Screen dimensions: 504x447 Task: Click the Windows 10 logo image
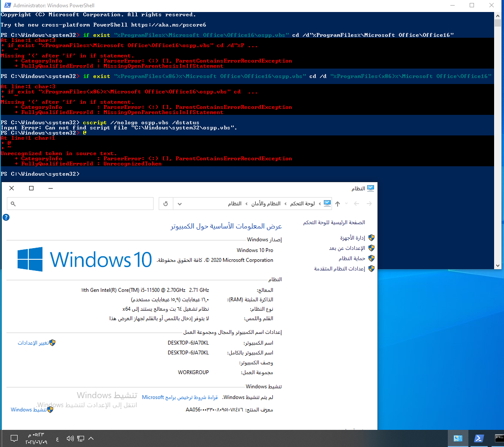pyautogui.click(x=84, y=259)
